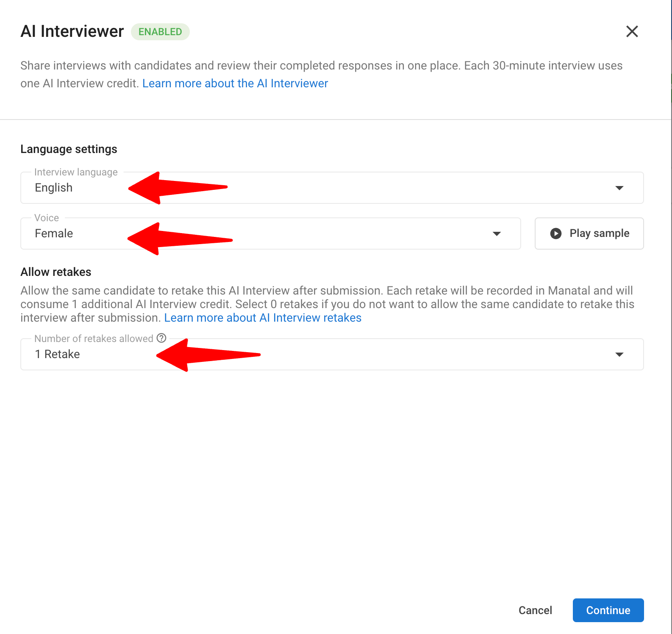Open the Number of retakes dropdown arrow
The image size is (672, 634).
click(619, 354)
